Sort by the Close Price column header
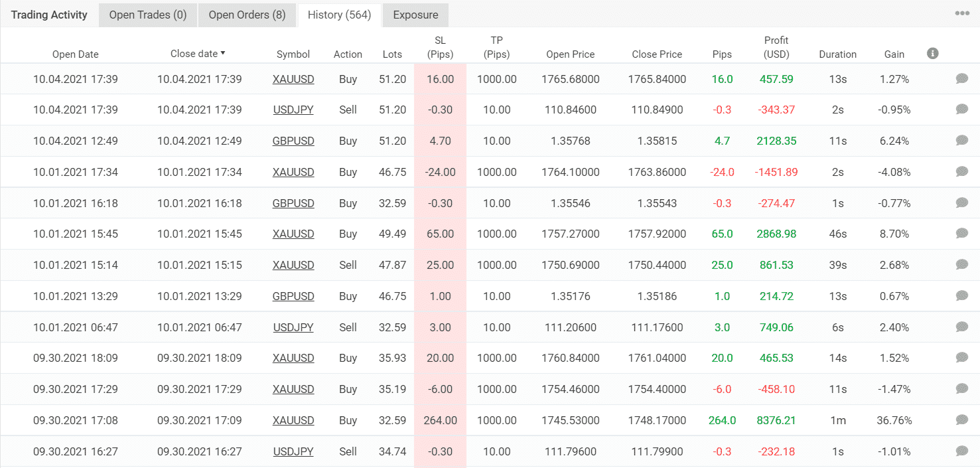Screen dimensions: 980x468 [657, 54]
